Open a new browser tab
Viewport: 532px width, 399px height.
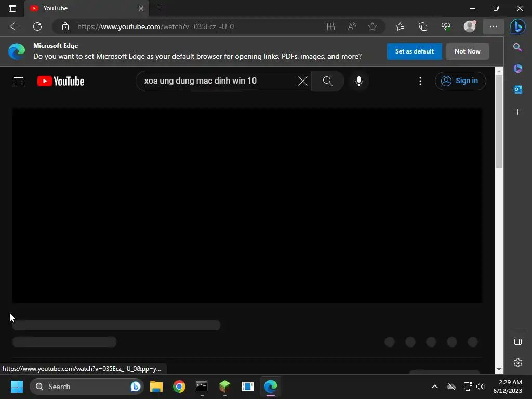(158, 8)
